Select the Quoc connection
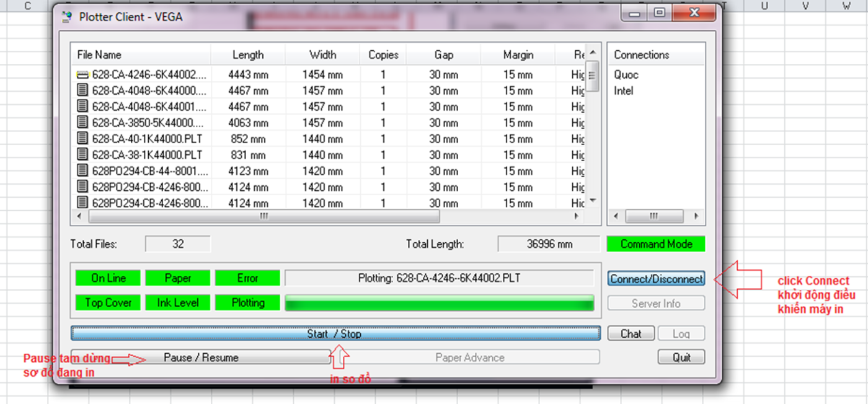The width and height of the screenshot is (868, 404). click(x=626, y=74)
